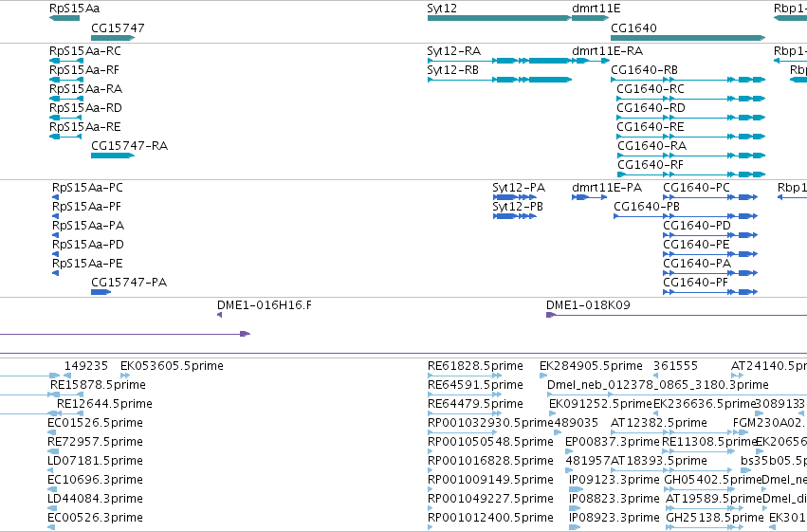This screenshot has width=807, height=532.
Task: Open transcript CG1640-RB
Action: pos(644,70)
